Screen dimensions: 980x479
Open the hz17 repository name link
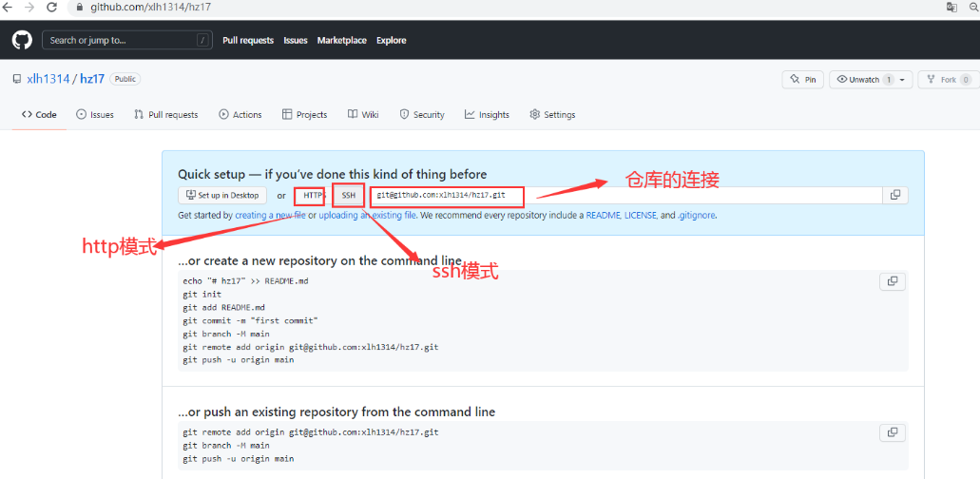92,79
